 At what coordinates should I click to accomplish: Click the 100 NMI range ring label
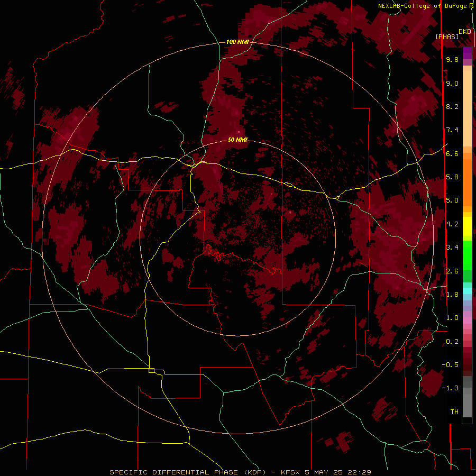(x=237, y=42)
